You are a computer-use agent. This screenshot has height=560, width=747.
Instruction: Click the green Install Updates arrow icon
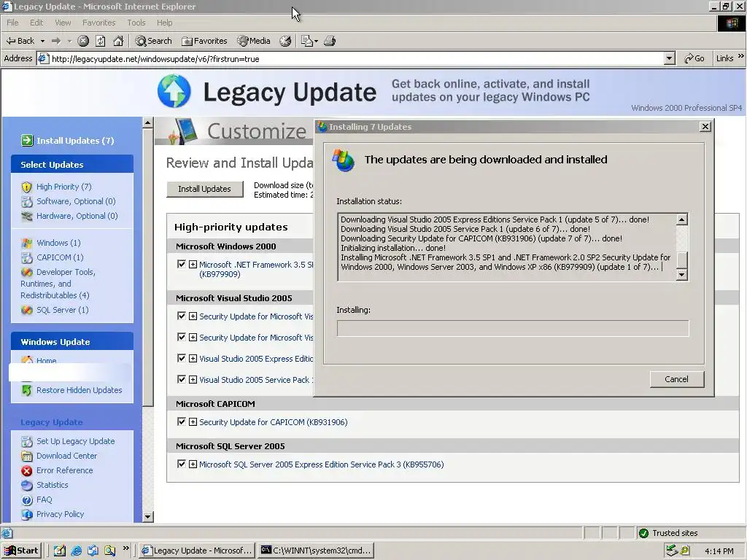27,141
